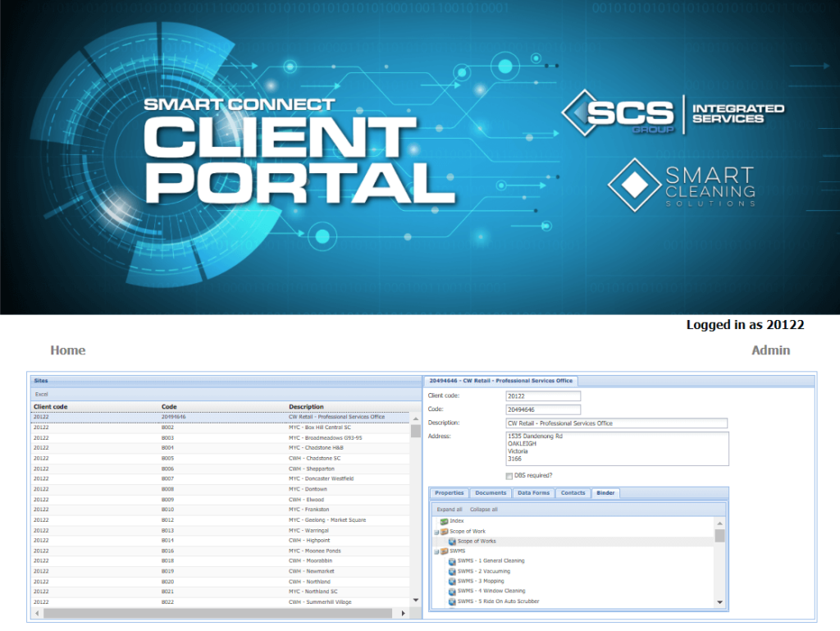Click the SWMS - 4 Window Cleaning document icon

coord(452,592)
